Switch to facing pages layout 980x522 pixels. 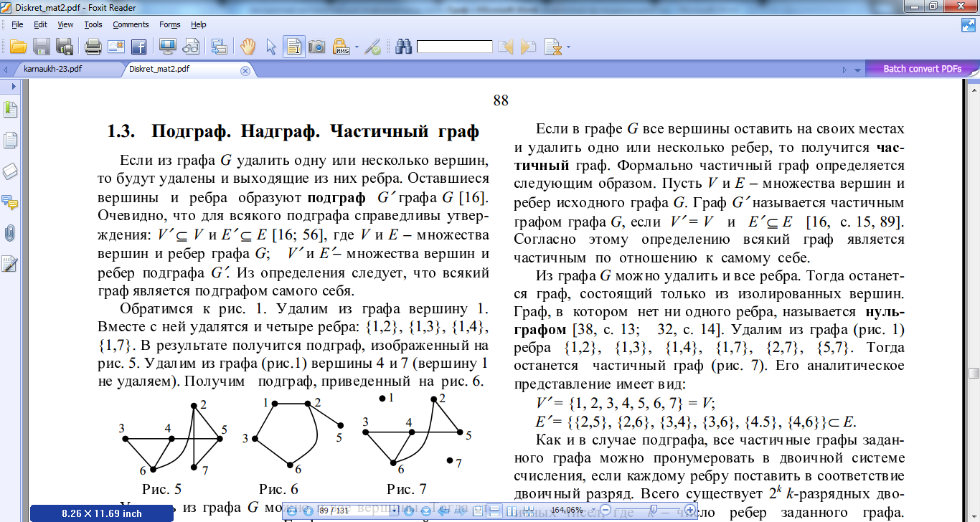(x=512, y=511)
